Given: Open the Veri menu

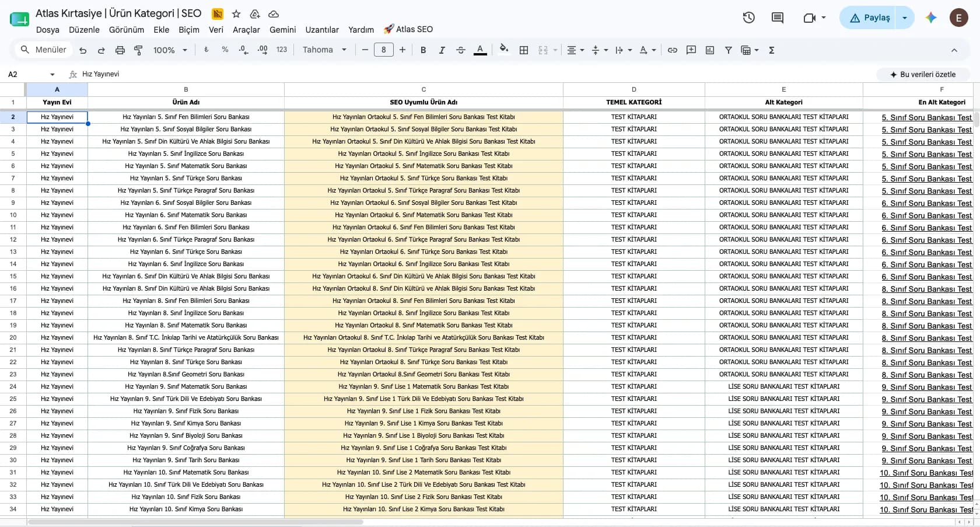Looking at the screenshot, I should [216, 30].
